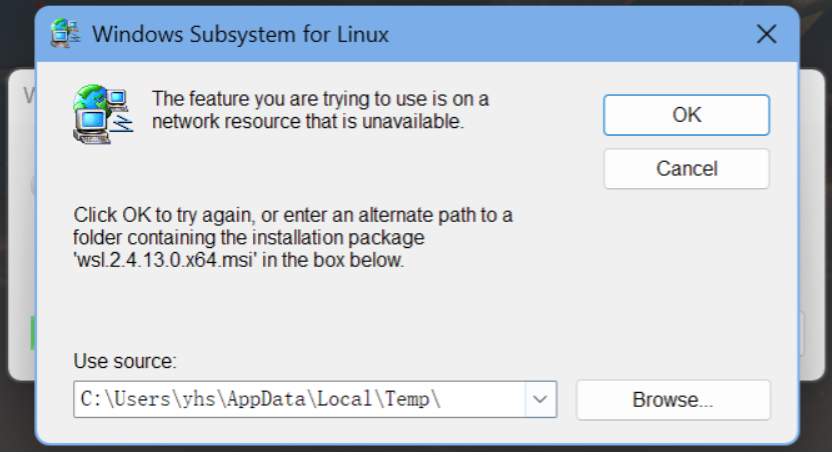Click the Windows Subsystem for Linux title text
The image size is (832, 452).
(240, 34)
